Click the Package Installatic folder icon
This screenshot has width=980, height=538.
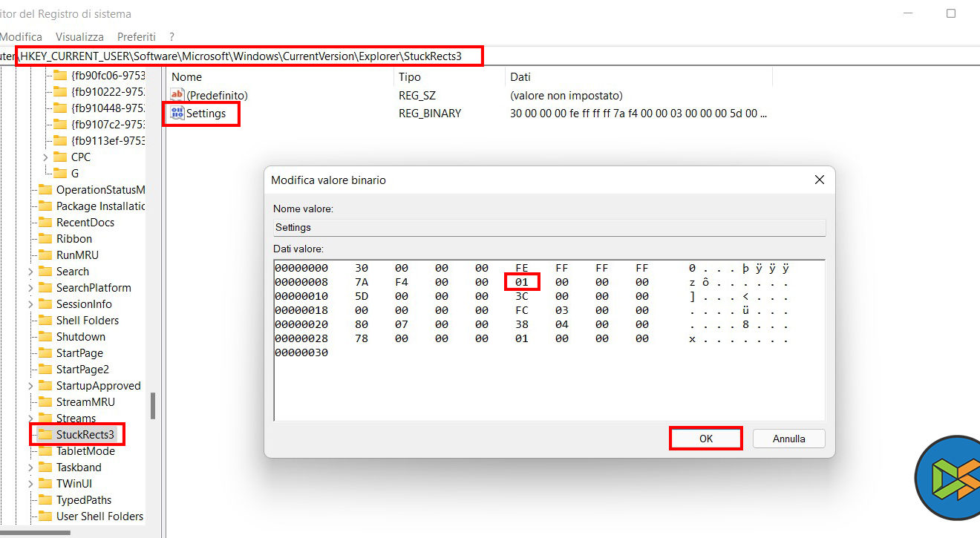[45, 206]
